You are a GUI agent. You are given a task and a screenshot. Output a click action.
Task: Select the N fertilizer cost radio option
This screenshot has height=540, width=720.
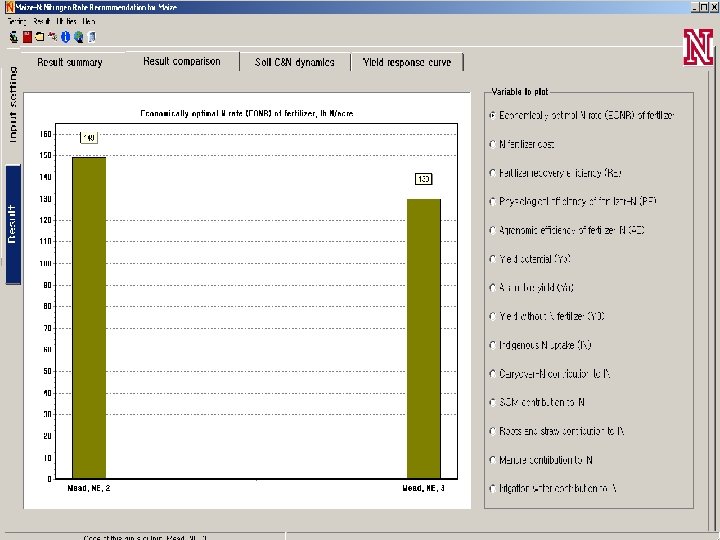click(x=522, y=145)
